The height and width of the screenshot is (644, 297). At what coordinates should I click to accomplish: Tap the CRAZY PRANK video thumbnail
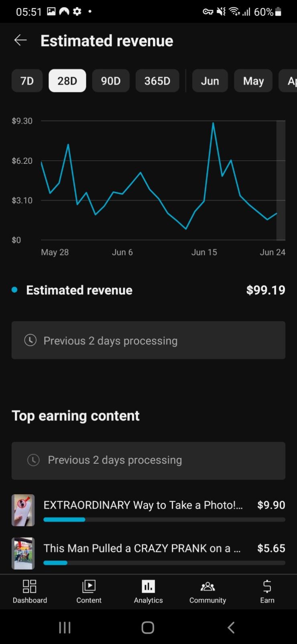coord(23,553)
